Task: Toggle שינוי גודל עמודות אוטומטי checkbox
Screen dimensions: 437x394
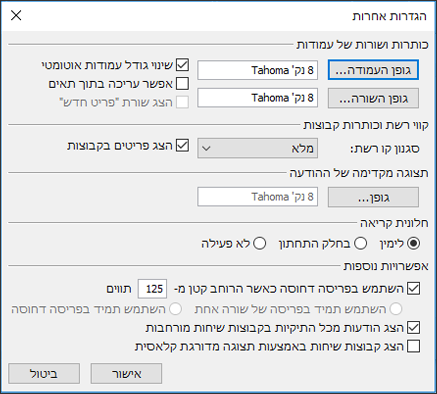Action: pos(182,65)
